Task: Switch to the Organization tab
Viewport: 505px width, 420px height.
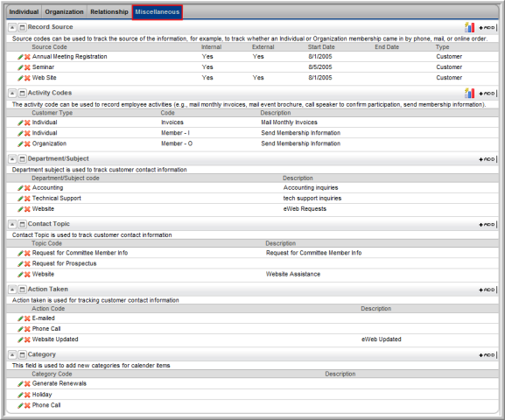Action: [64, 12]
